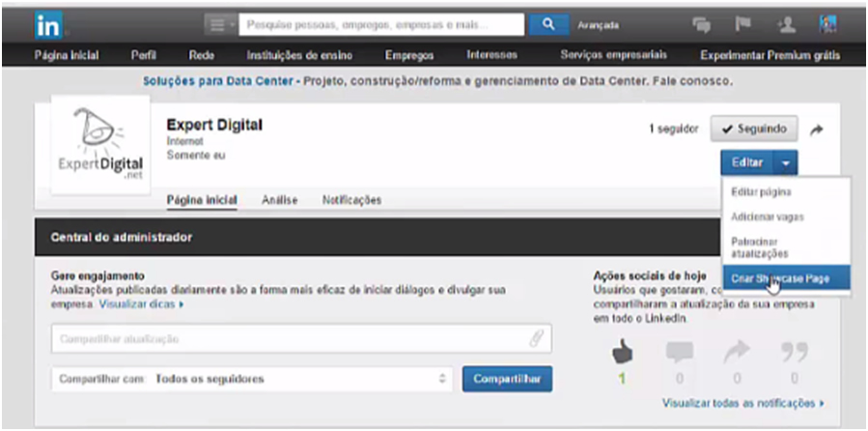Viewport: 868px width, 431px height.
Task: Click the blue magnifier search button
Action: [x=548, y=25]
